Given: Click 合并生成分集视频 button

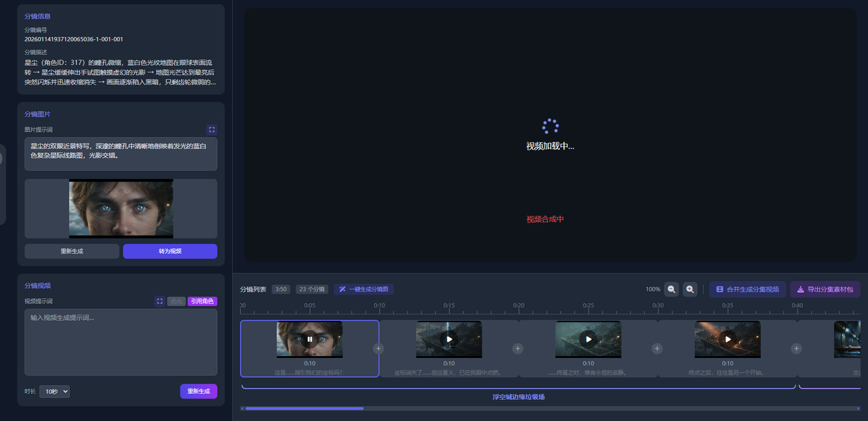Looking at the screenshot, I should [x=747, y=289].
